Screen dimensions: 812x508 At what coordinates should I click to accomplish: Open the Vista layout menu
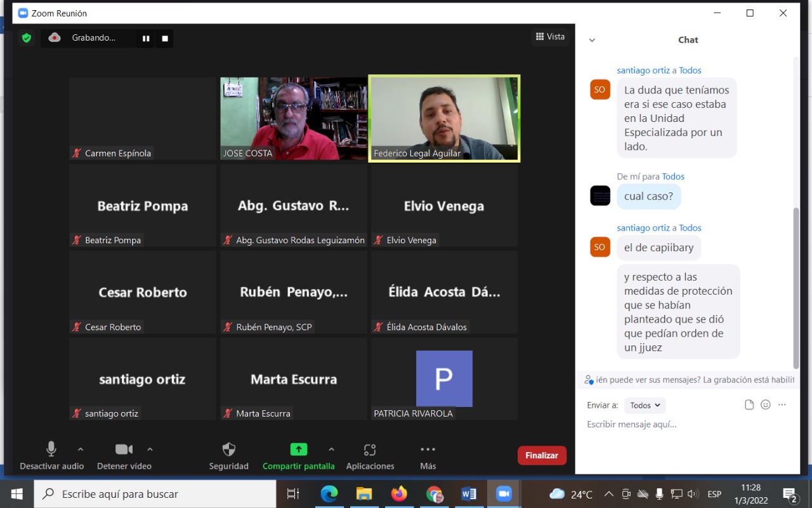(550, 37)
